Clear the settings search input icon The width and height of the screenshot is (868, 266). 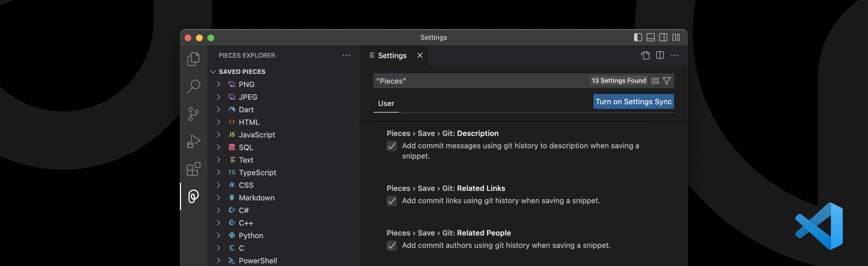click(655, 81)
